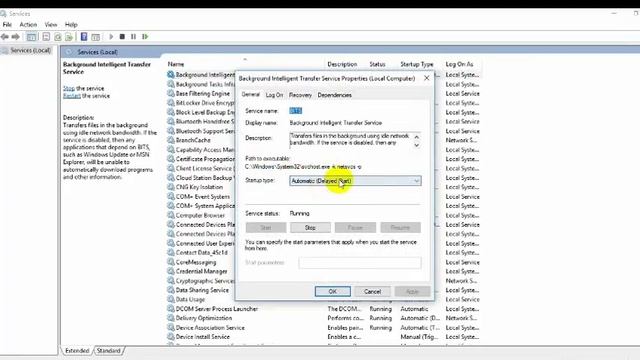Click OK in the properties dialog

(x=333, y=291)
